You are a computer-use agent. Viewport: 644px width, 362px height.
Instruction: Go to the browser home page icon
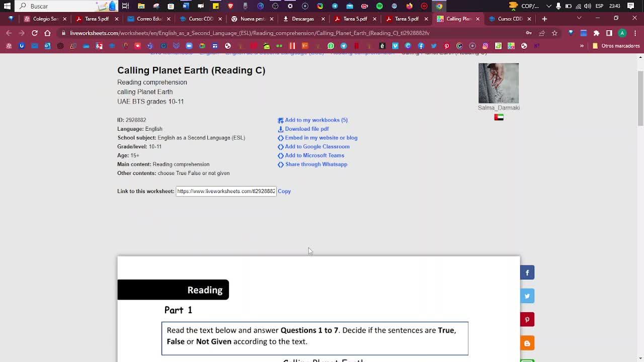pos(47,33)
